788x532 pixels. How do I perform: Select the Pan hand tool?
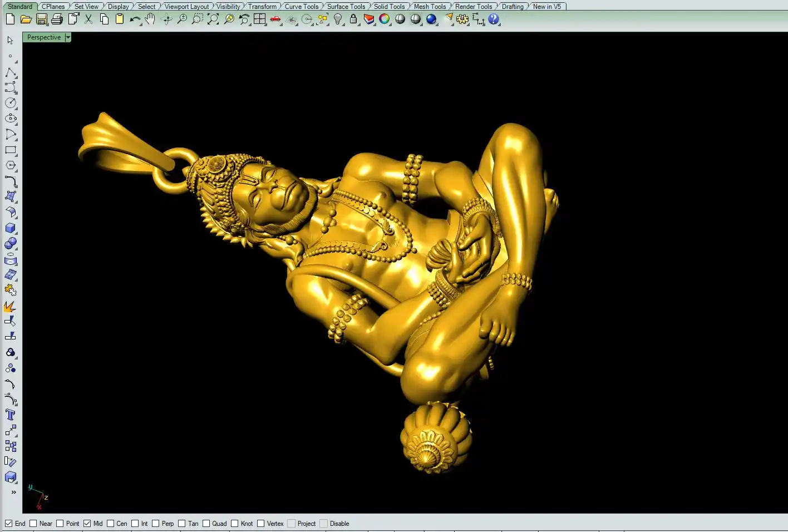(150, 19)
